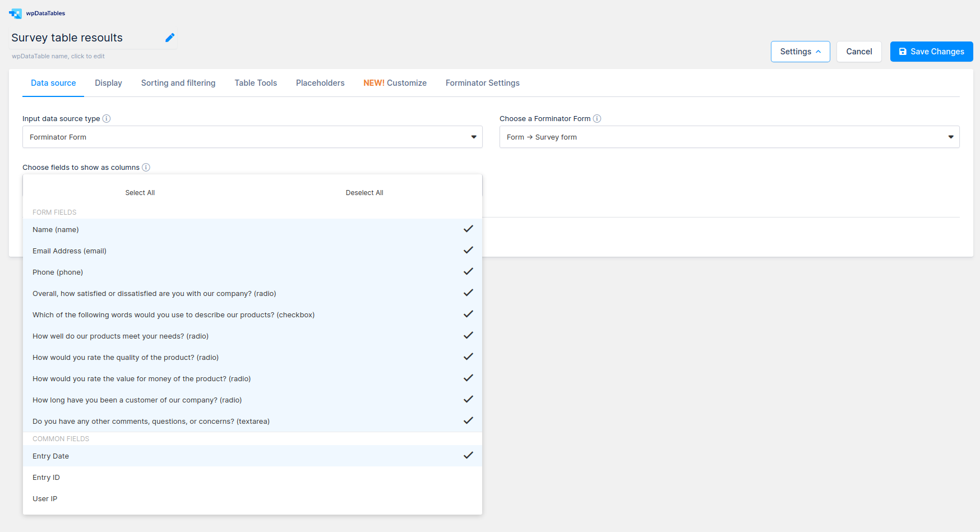This screenshot has width=980, height=532.
Task: Collapse the Settings panel via its chevron
Action: tap(819, 51)
